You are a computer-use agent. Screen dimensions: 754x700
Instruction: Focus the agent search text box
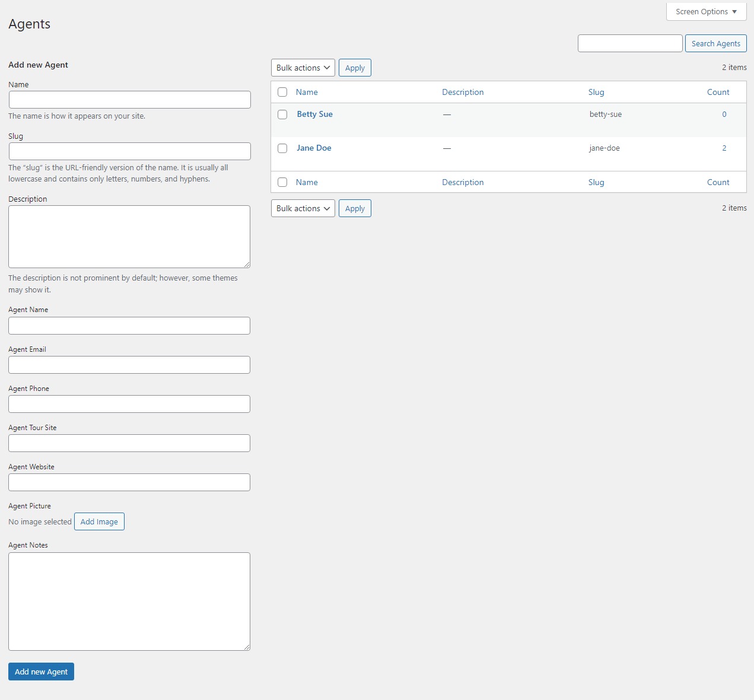(630, 43)
